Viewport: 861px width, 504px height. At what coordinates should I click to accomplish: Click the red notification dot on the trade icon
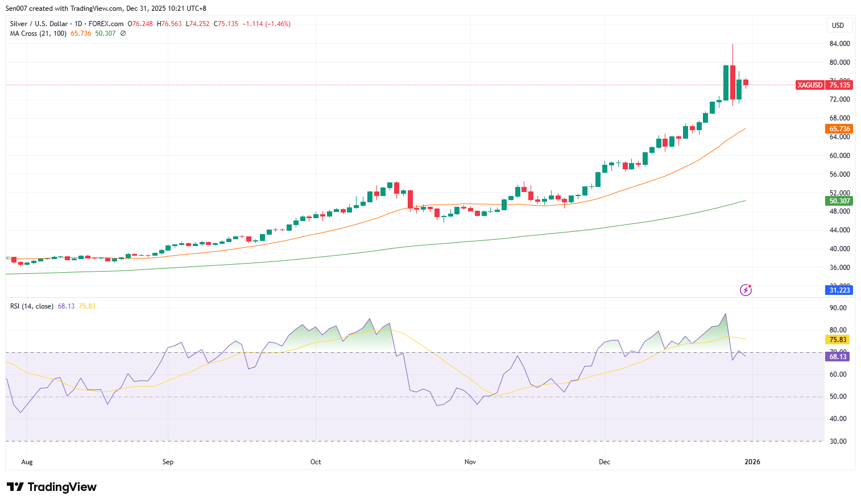749,286
